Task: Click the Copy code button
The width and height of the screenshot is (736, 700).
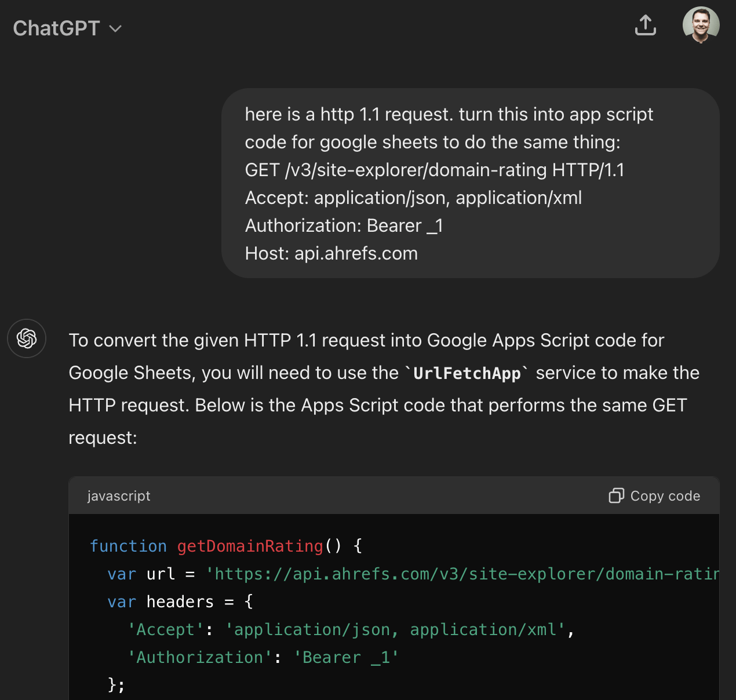Action: (654, 495)
